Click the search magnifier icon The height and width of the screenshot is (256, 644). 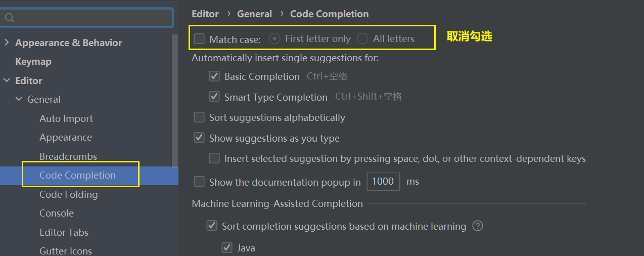[x=9, y=18]
